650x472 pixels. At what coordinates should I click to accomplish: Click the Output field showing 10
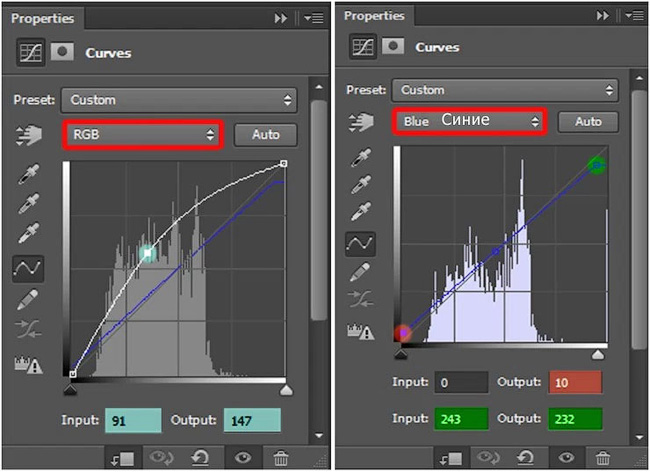point(576,382)
